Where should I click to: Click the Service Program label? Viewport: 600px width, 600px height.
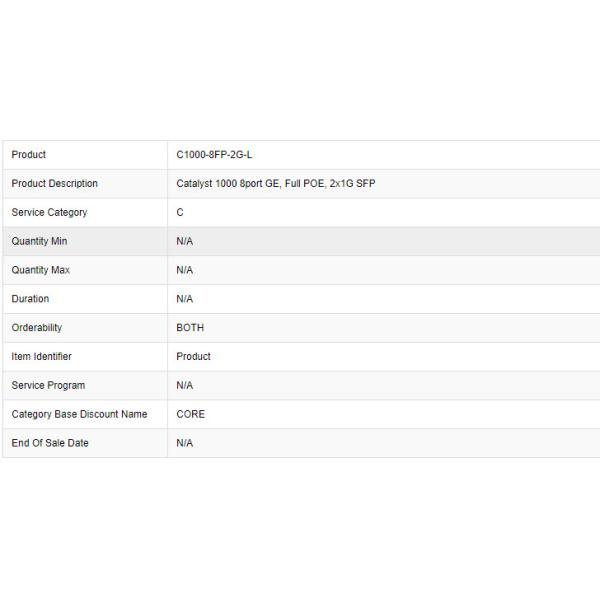[48, 386]
